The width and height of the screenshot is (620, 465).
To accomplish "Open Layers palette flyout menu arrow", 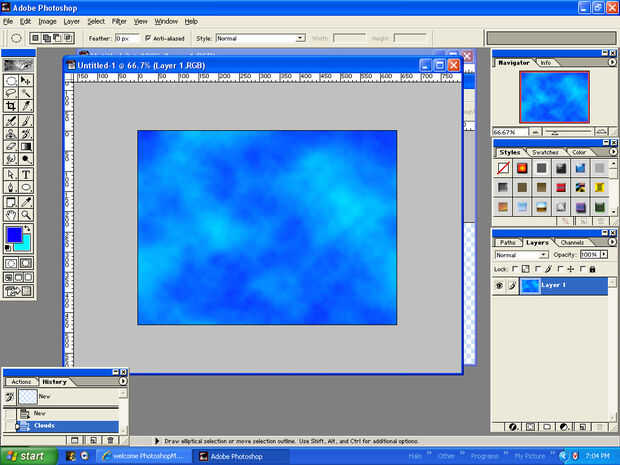I will (612, 242).
